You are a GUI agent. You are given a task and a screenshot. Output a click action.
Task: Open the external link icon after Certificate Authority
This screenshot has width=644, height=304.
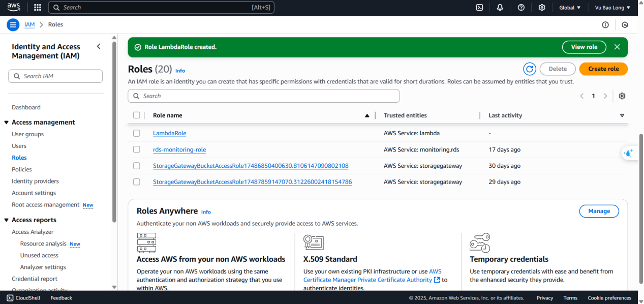point(437,280)
